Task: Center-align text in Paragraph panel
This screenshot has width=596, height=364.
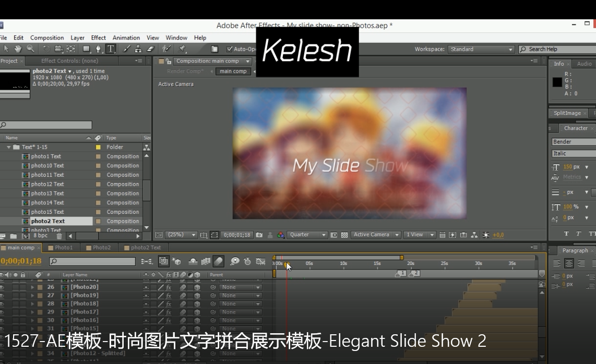Action: 569,263
